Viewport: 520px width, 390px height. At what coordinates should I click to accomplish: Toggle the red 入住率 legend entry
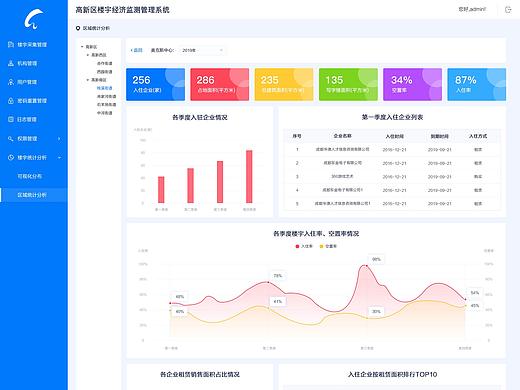click(304, 246)
